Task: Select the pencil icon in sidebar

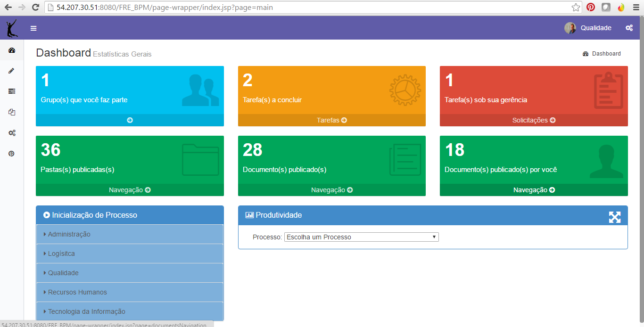Action: (12, 71)
